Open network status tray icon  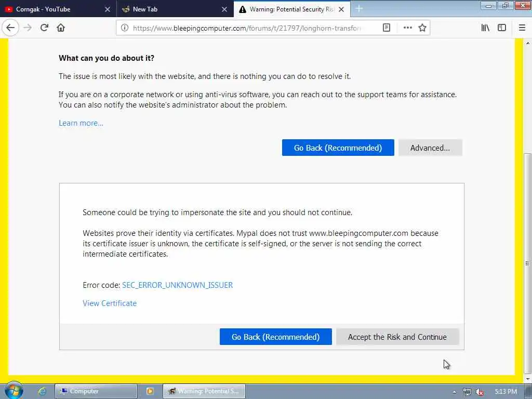tap(467, 392)
